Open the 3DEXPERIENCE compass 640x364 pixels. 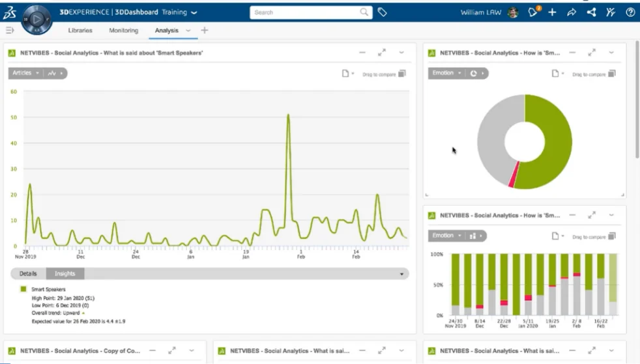(x=36, y=18)
